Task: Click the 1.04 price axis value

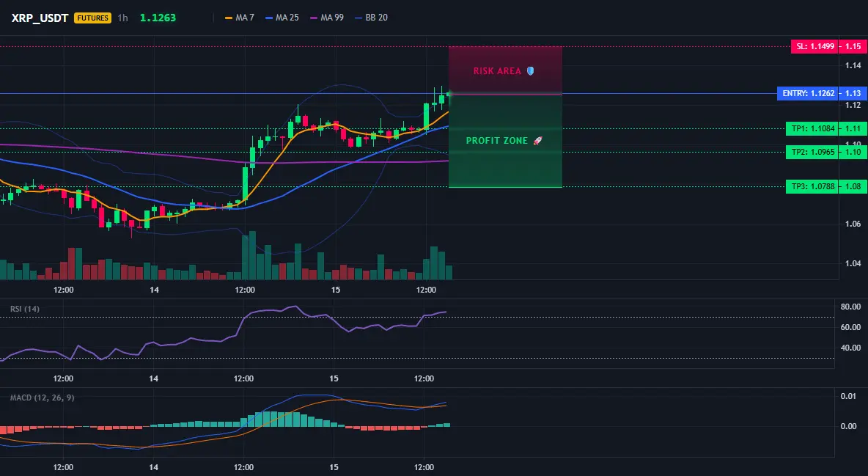Action: (853, 263)
